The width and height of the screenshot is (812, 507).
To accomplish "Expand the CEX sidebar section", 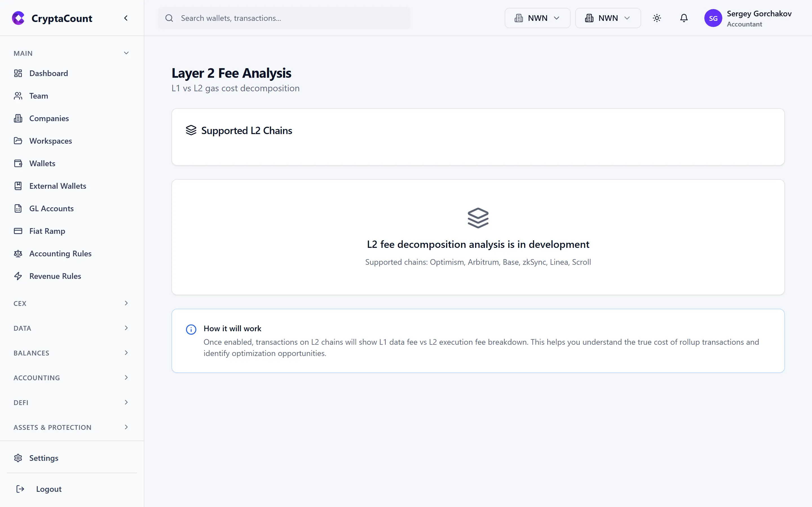I will point(126,303).
